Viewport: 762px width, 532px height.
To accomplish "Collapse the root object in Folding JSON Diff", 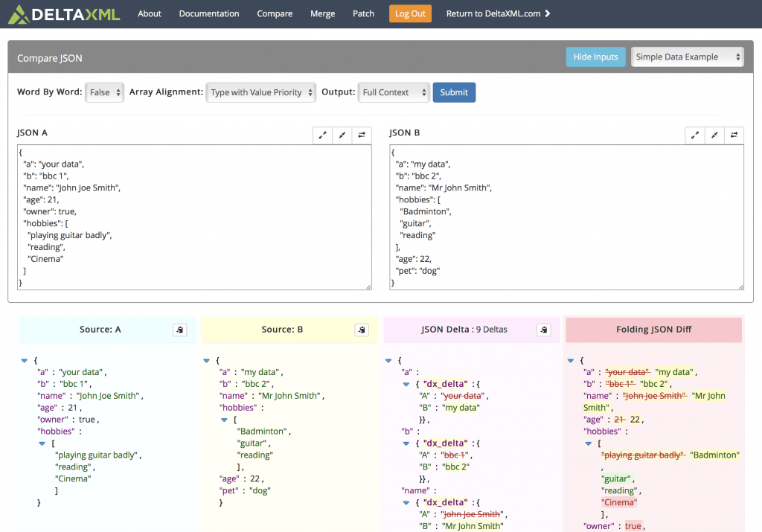I will point(570,359).
